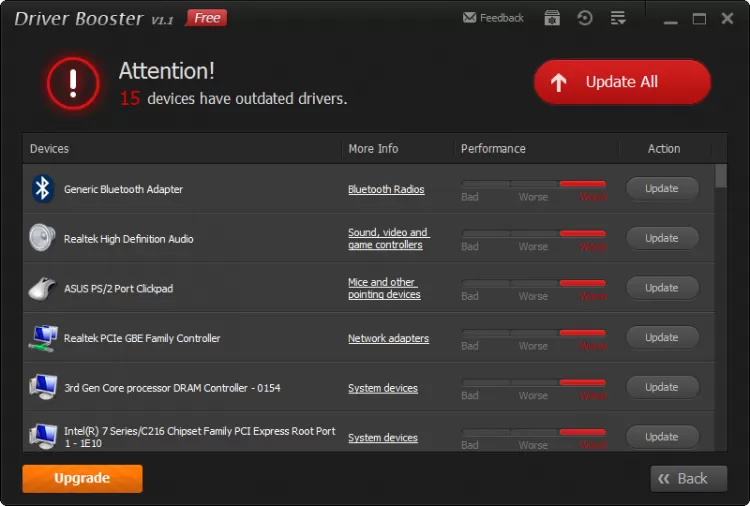Click the Devices column header
This screenshot has width=750, height=506.
49,149
